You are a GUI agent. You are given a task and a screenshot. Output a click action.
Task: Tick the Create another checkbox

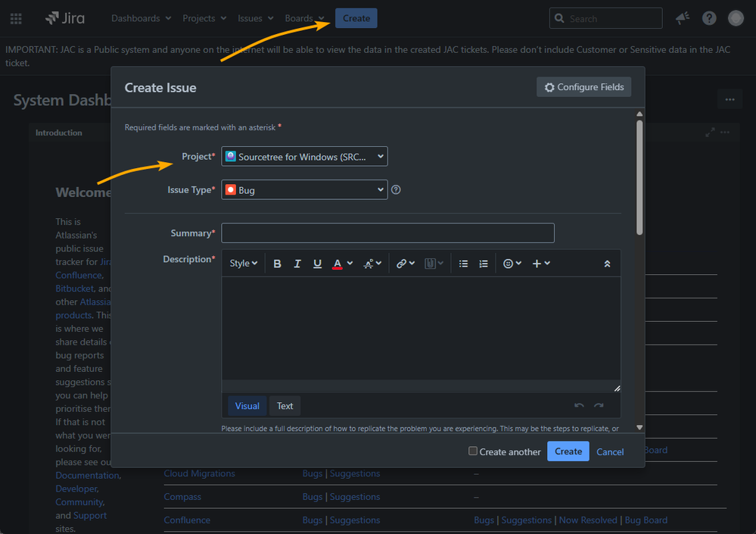click(x=473, y=451)
